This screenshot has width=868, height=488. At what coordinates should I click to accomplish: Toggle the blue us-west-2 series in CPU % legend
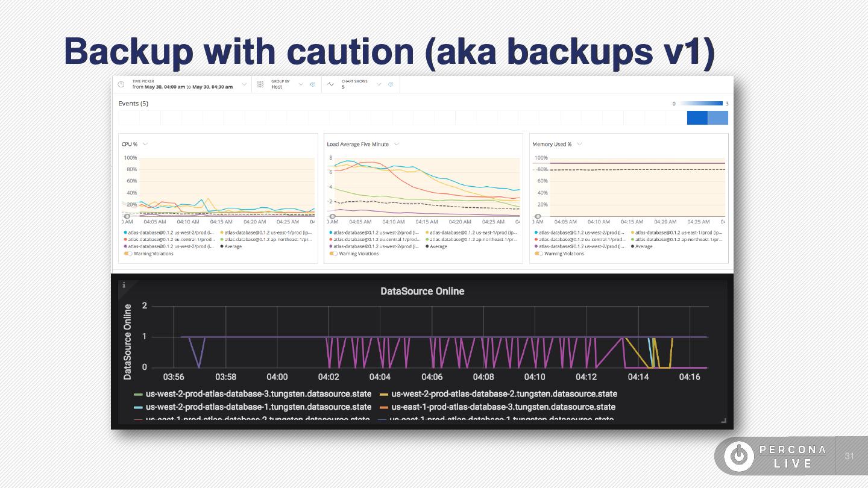[x=169, y=233]
